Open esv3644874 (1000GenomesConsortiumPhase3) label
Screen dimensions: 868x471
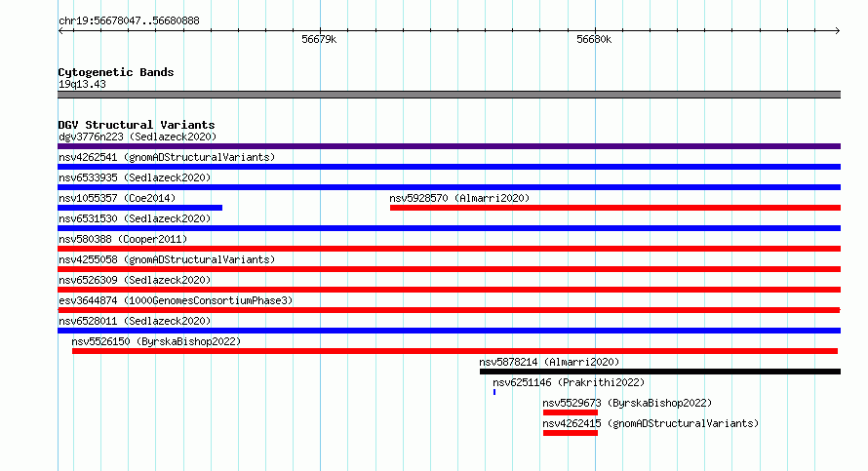click(x=176, y=300)
